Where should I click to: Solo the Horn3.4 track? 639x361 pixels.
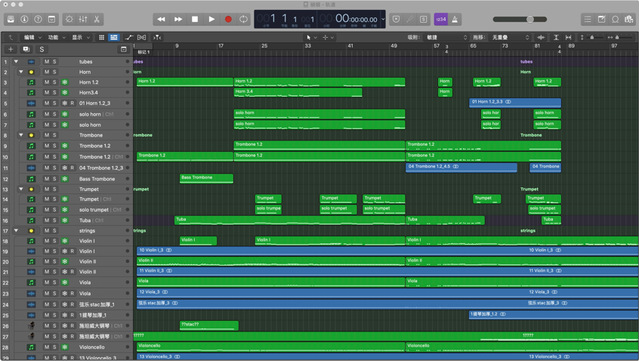54,92
